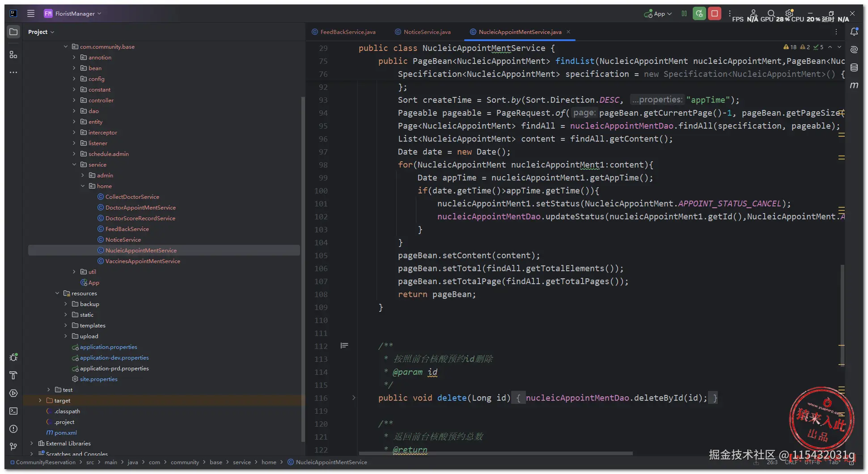Open the Structure tool window
868x474 pixels.
tap(13, 55)
